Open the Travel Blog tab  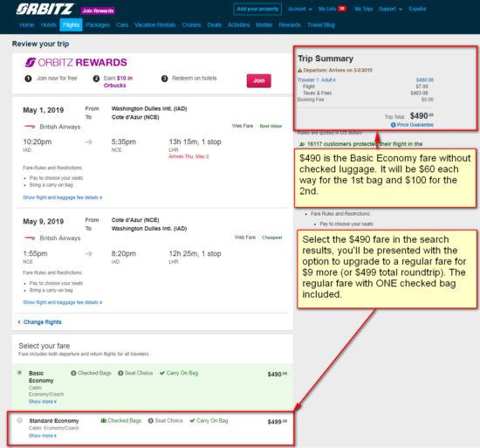point(321,24)
